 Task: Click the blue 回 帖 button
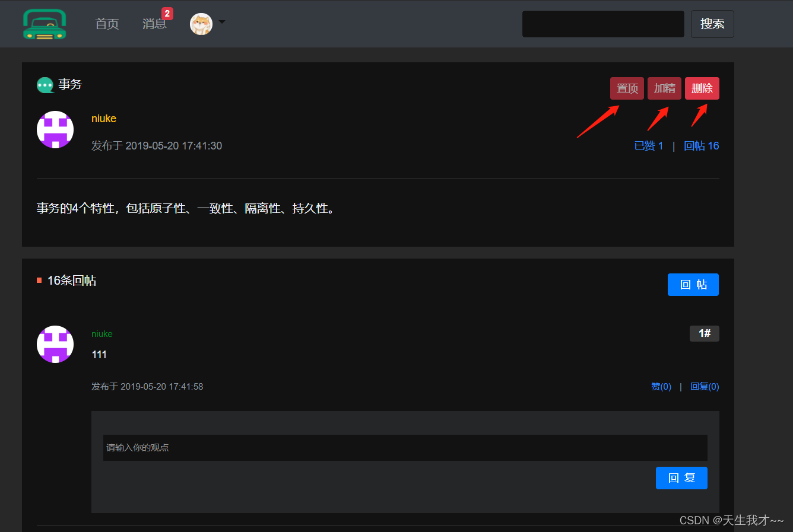693,285
